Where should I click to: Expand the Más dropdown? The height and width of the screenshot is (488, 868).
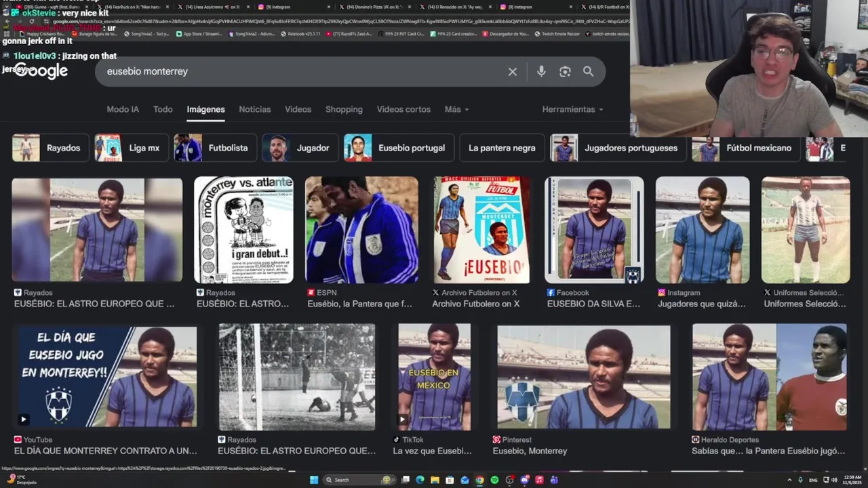tap(456, 109)
